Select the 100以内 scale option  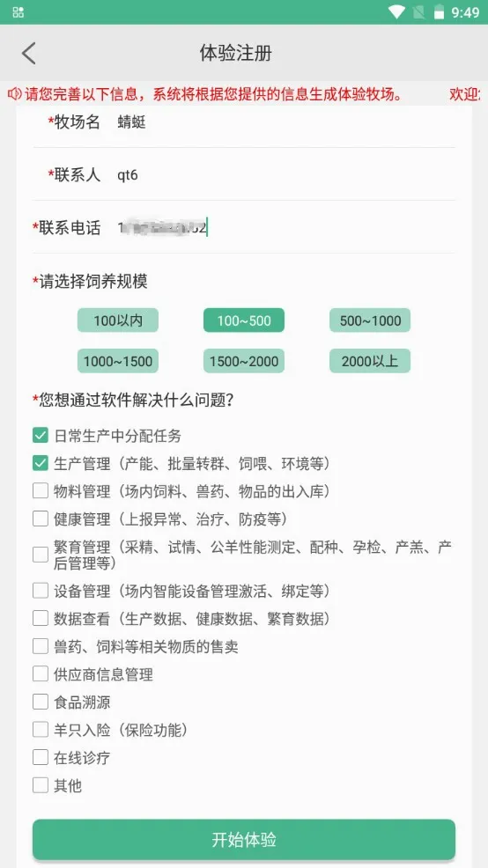(118, 320)
